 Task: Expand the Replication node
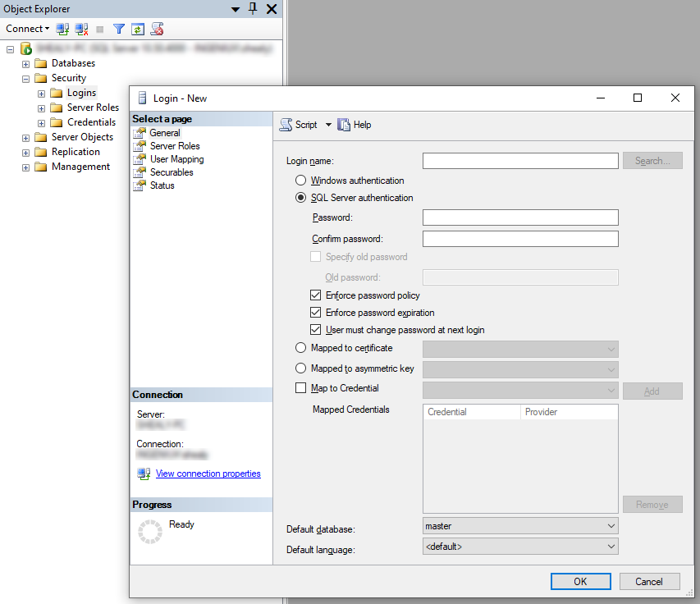click(26, 153)
